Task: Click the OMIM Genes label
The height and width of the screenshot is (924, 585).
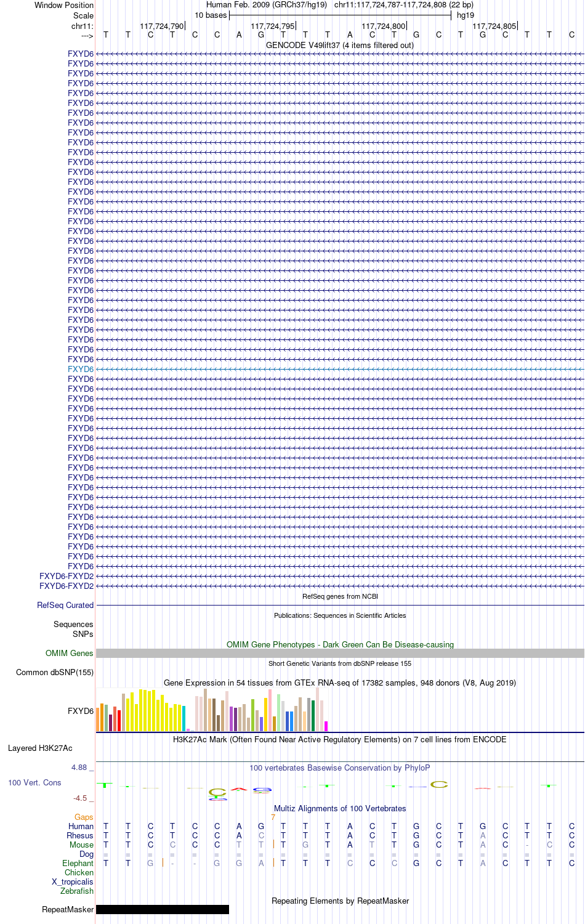Action: [70, 653]
